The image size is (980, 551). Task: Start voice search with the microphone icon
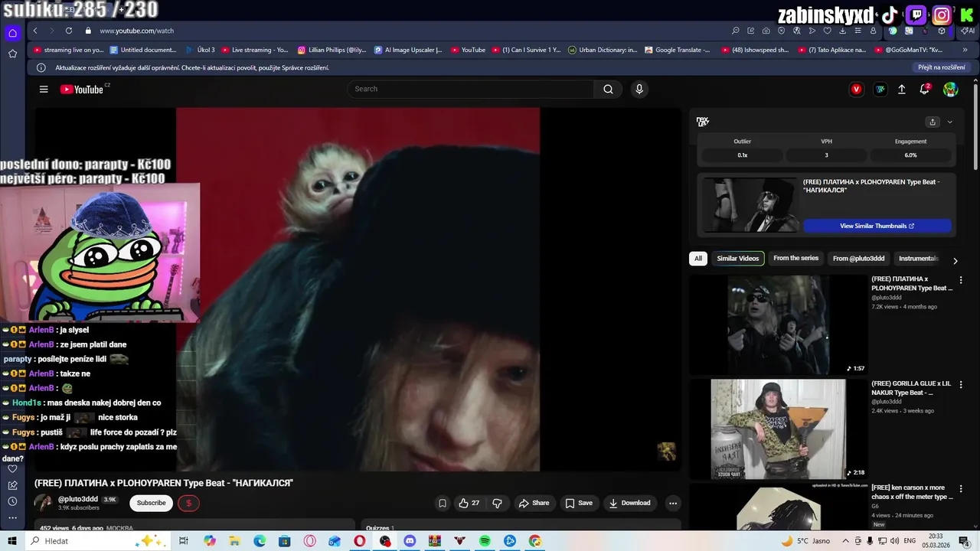pos(639,89)
